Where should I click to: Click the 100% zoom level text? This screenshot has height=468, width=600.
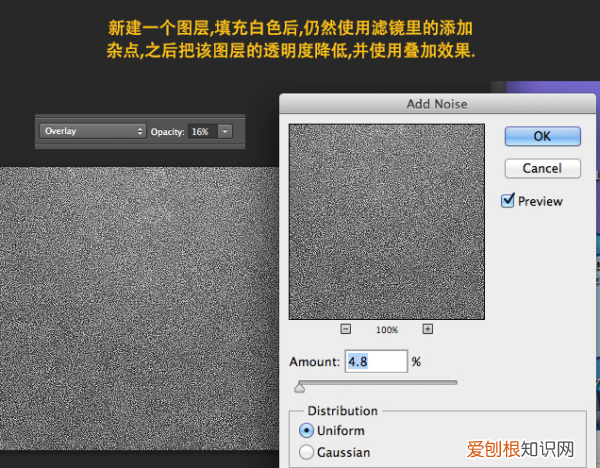[387, 330]
